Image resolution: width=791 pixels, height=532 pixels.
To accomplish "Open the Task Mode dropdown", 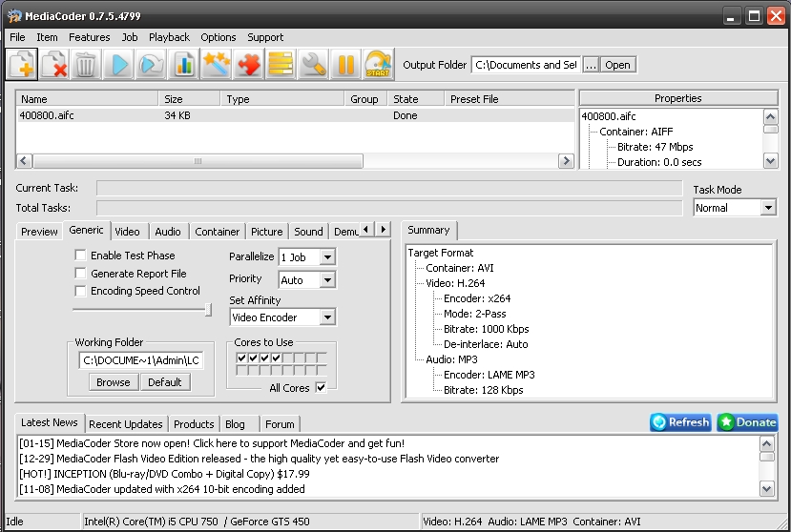I will click(768, 207).
